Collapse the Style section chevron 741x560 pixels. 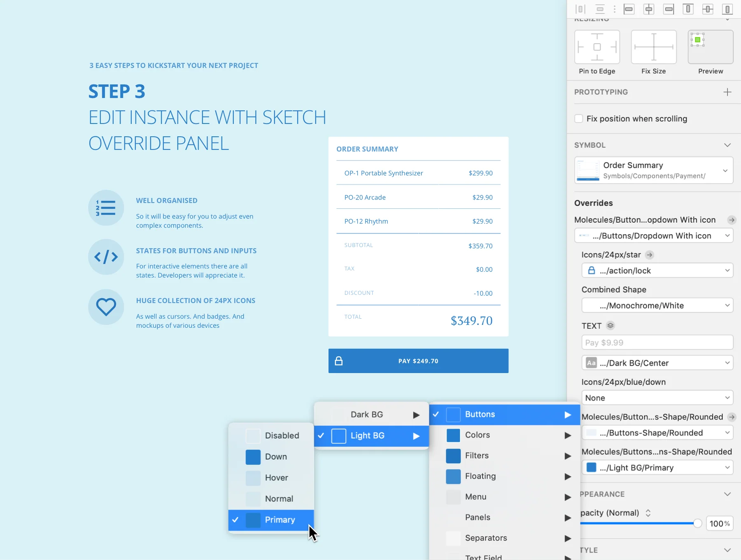tap(727, 550)
